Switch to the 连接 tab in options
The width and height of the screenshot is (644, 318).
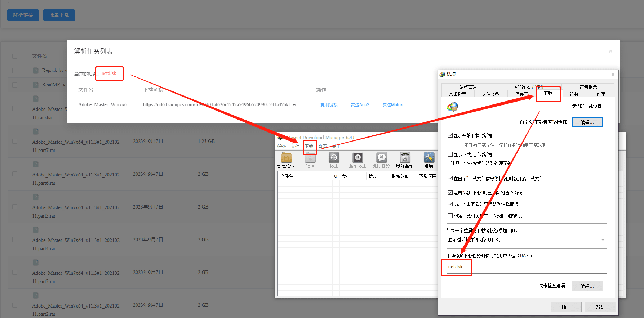tap(574, 94)
